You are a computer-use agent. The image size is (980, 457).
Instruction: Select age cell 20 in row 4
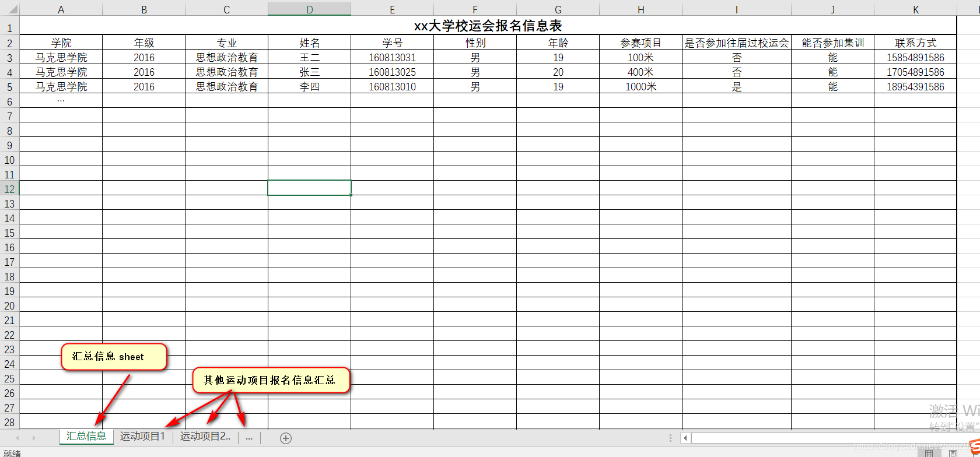point(558,72)
